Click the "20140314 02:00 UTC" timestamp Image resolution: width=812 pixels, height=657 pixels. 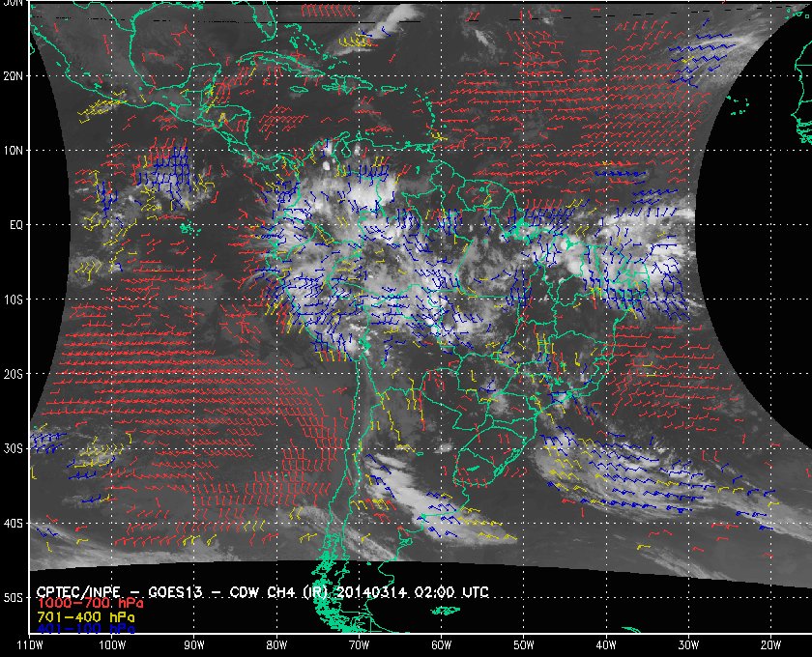pos(413,592)
